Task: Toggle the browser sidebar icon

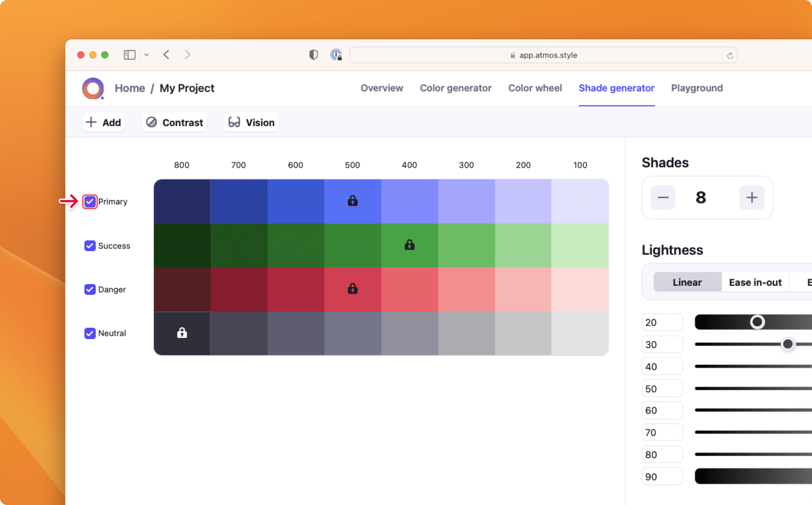Action: click(x=129, y=55)
